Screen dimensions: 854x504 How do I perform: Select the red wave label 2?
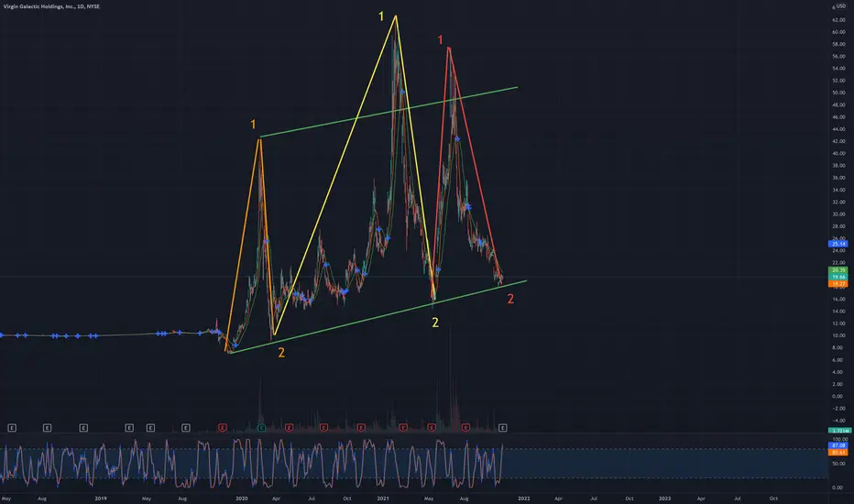[510, 299]
